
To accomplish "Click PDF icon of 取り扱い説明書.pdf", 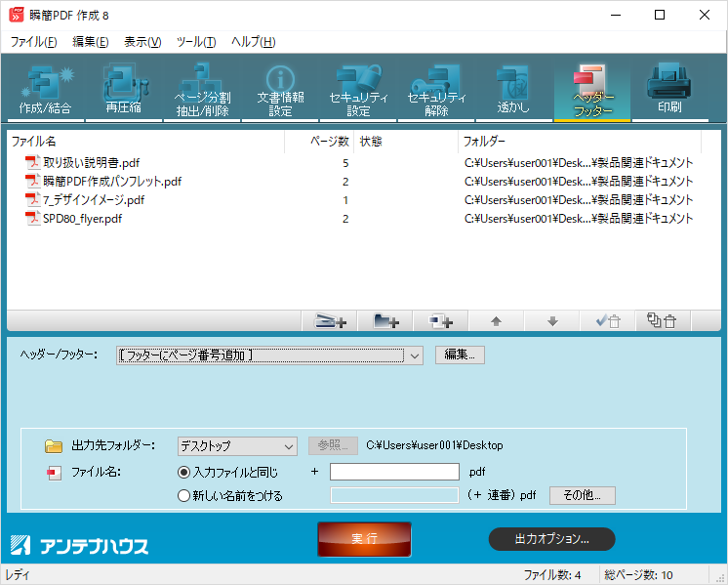I will pos(32,163).
